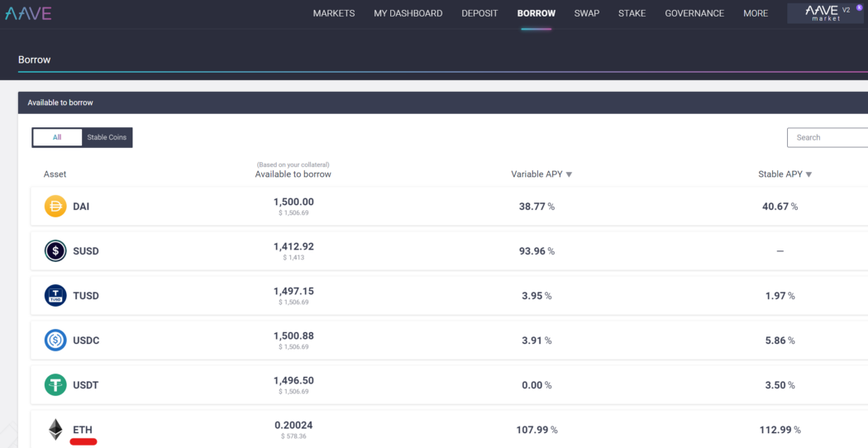Screen dimensions: 868x448
Task: Open the DEPOSIT page
Action: (x=480, y=13)
